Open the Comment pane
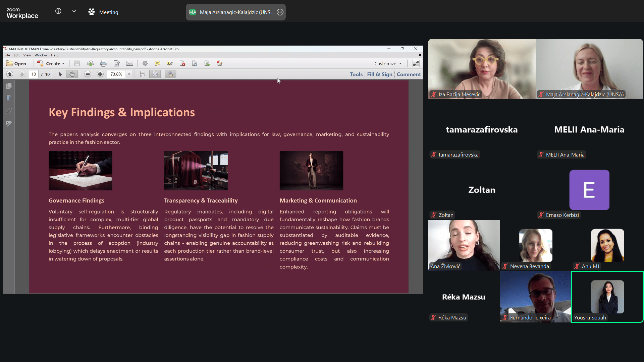The image size is (644, 362). click(x=409, y=74)
